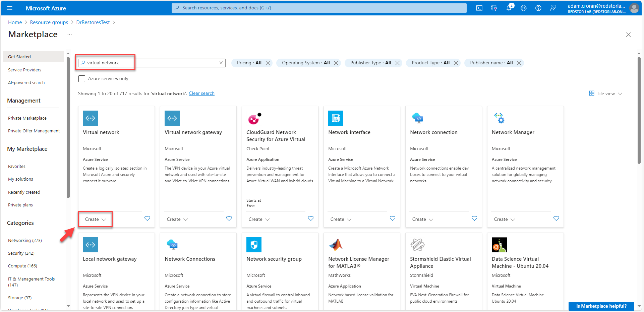
Task: Open the Help question mark icon
Action: point(538,8)
